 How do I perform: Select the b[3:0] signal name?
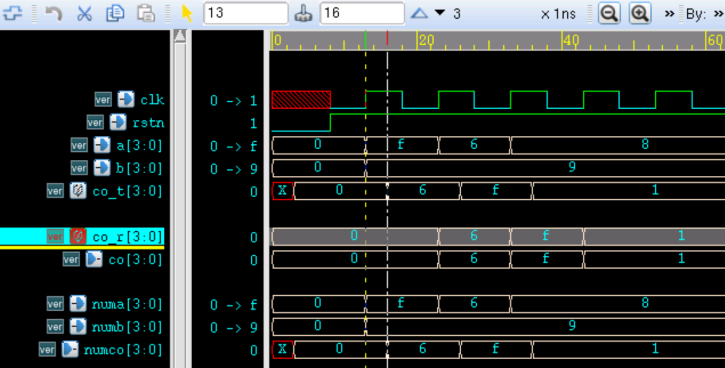point(139,169)
